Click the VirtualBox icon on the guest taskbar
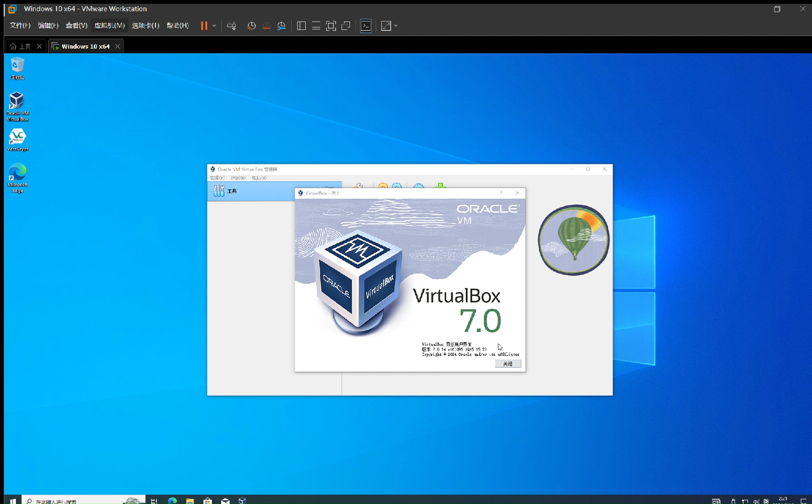812x504 pixels. coord(242,501)
